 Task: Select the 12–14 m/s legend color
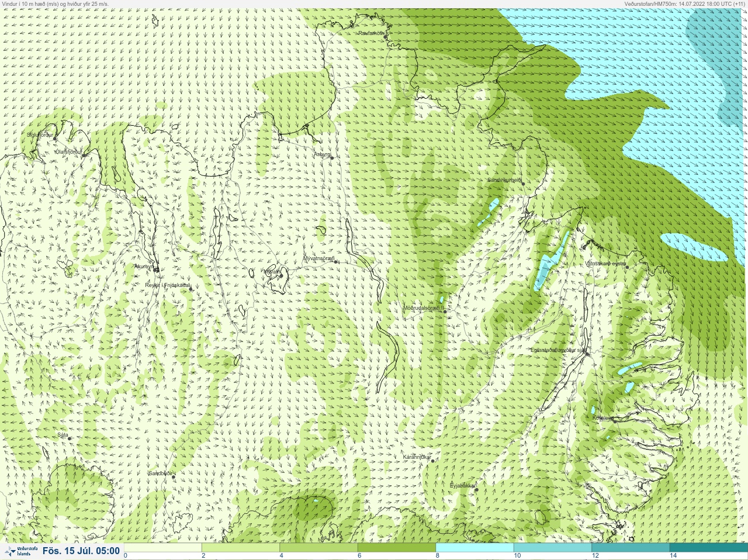630,548
